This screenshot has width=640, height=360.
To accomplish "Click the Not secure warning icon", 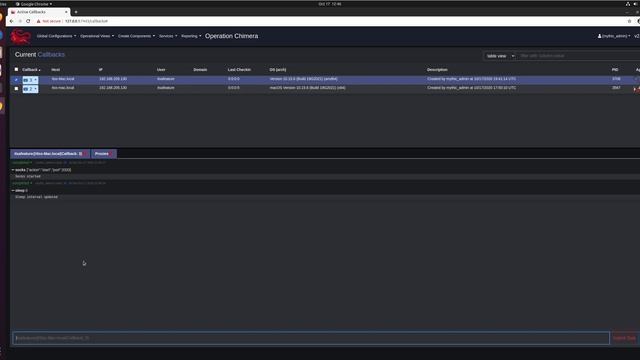I will [39, 21].
